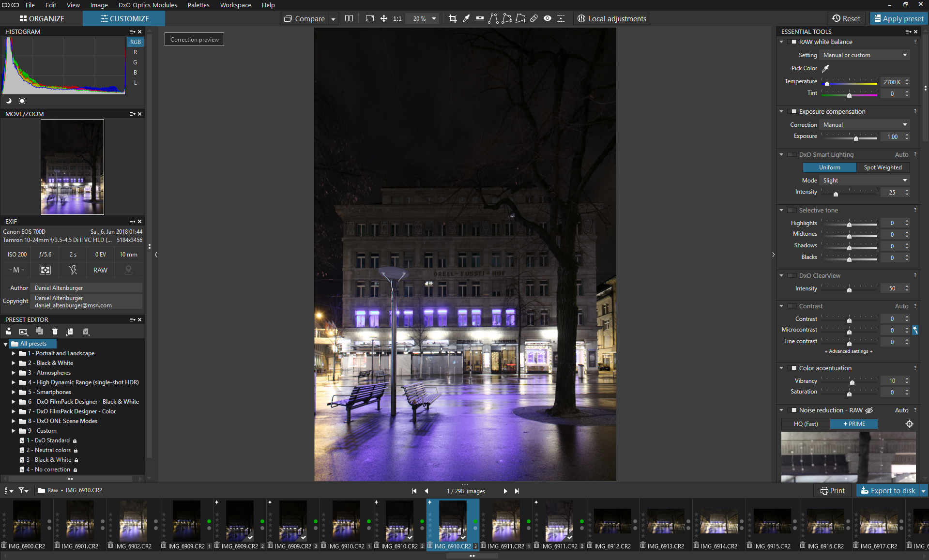Click the Pick Color eyedropper in white balance
Viewport: 929px width, 560px height.
826,68
